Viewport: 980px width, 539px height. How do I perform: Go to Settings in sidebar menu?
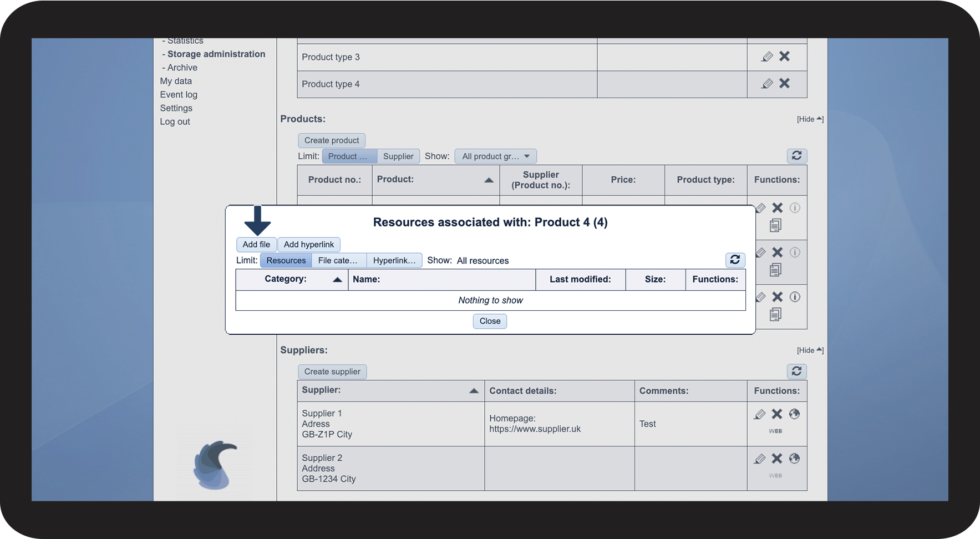(176, 108)
